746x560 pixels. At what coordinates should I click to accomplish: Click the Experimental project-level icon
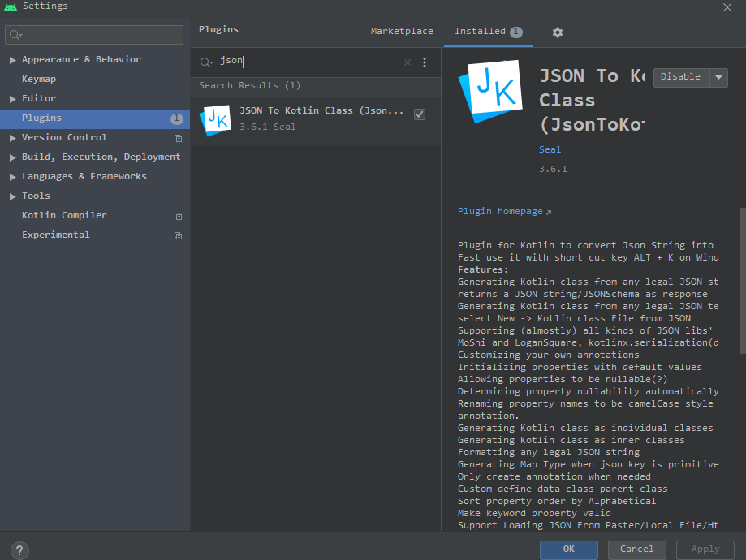pos(179,236)
